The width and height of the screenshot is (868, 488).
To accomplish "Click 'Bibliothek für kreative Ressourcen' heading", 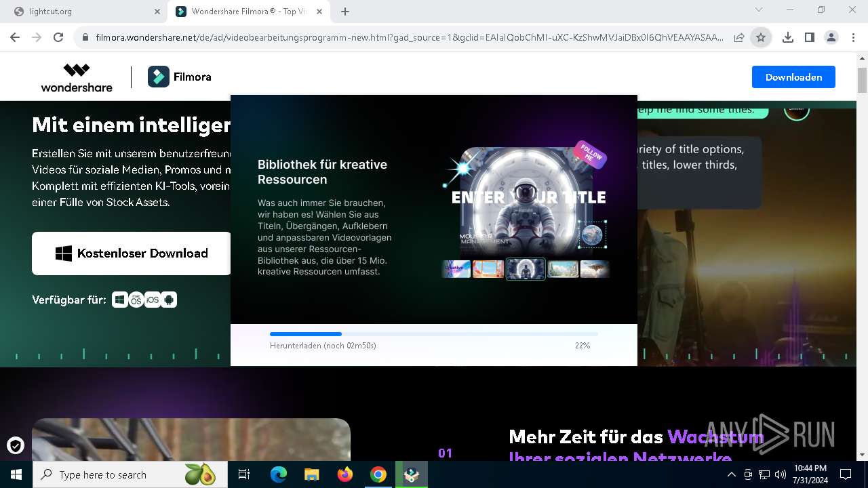I will pos(322,172).
